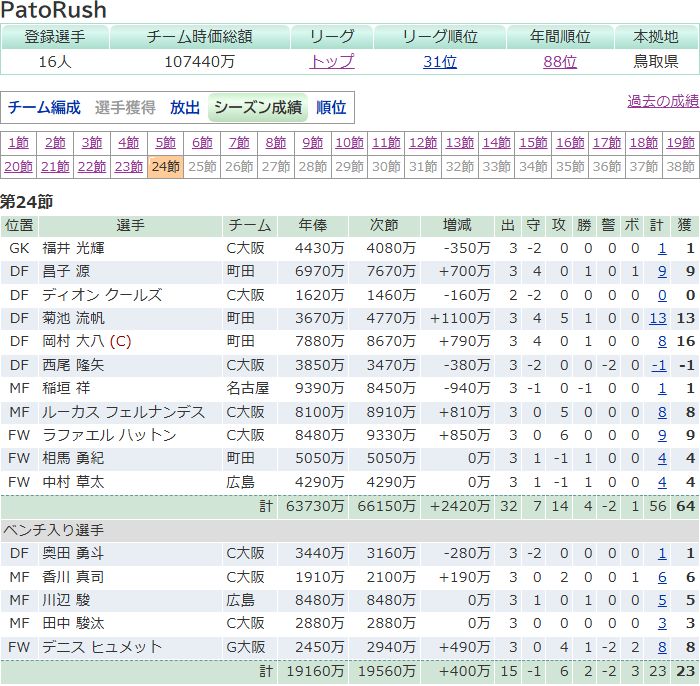
Task: Go to 5節 round results
Action: pyautogui.click(x=165, y=143)
